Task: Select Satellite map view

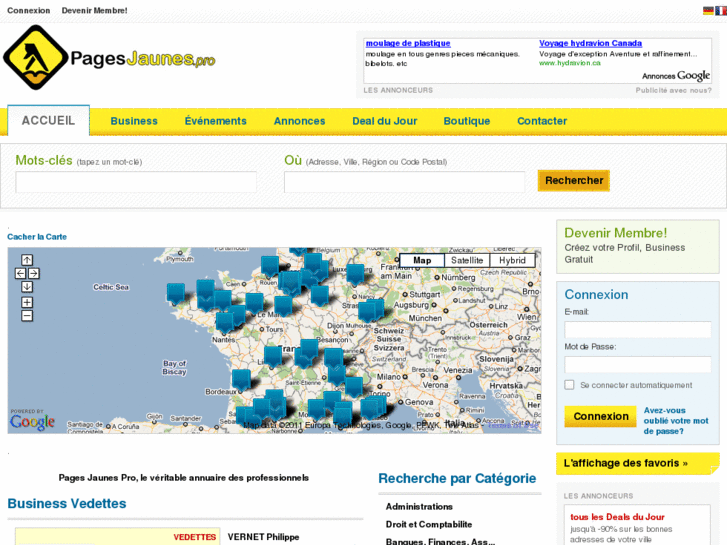Action: [x=467, y=261]
